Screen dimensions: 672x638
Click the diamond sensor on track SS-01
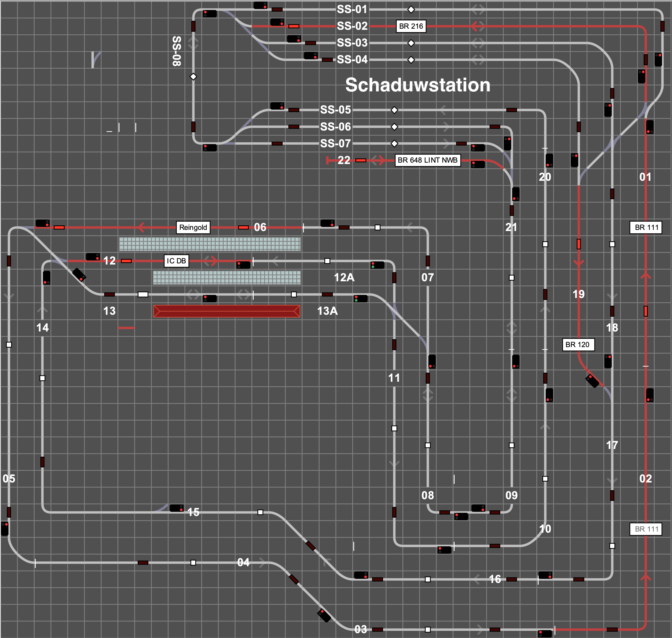[411, 10]
